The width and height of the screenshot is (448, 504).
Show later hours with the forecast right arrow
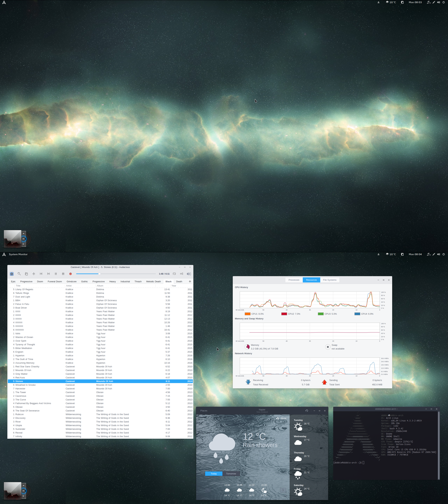click(x=283, y=490)
